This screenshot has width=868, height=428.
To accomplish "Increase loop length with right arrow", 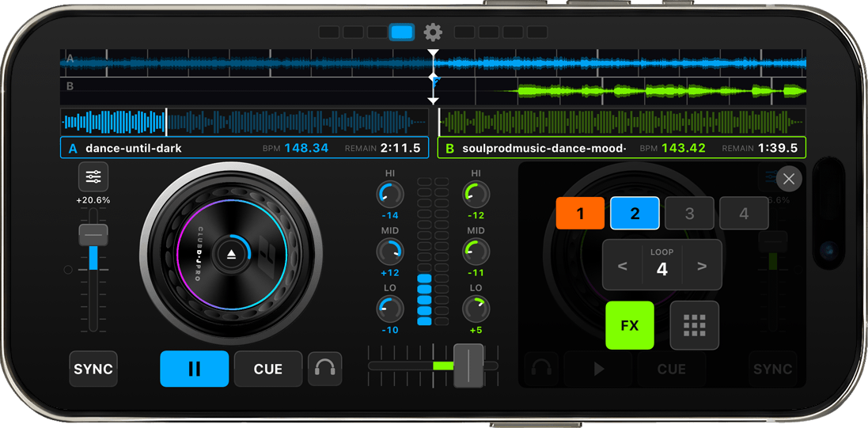I will 702,266.
